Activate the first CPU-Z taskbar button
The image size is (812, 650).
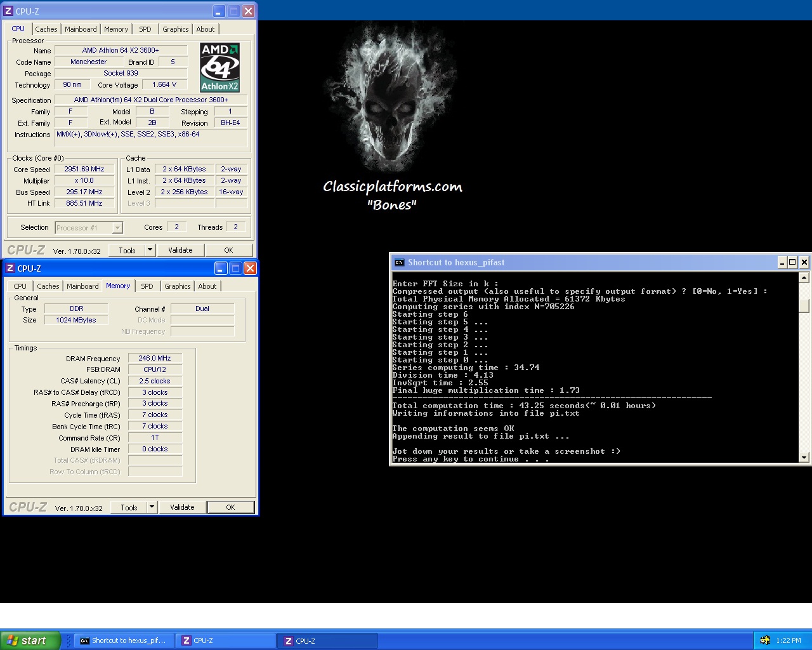click(226, 640)
